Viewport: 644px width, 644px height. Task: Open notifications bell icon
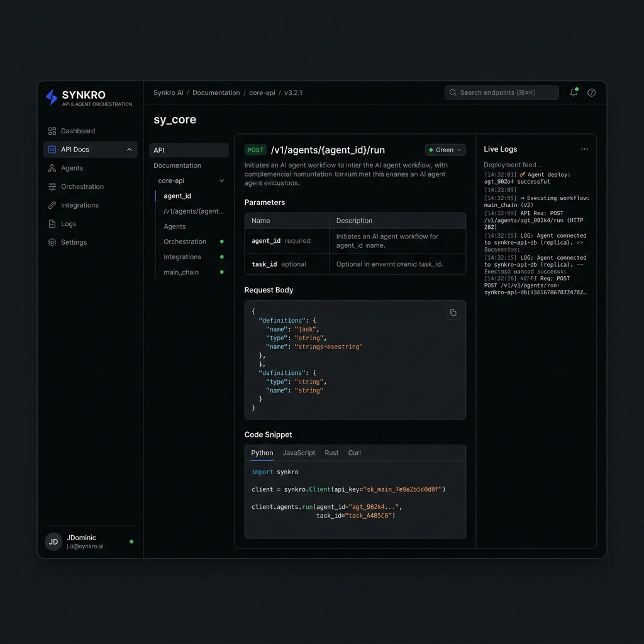click(x=574, y=92)
